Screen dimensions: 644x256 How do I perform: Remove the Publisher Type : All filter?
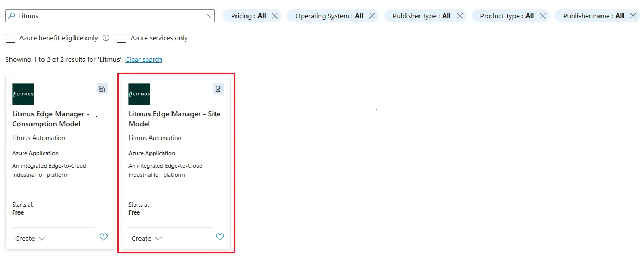(x=460, y=16)
